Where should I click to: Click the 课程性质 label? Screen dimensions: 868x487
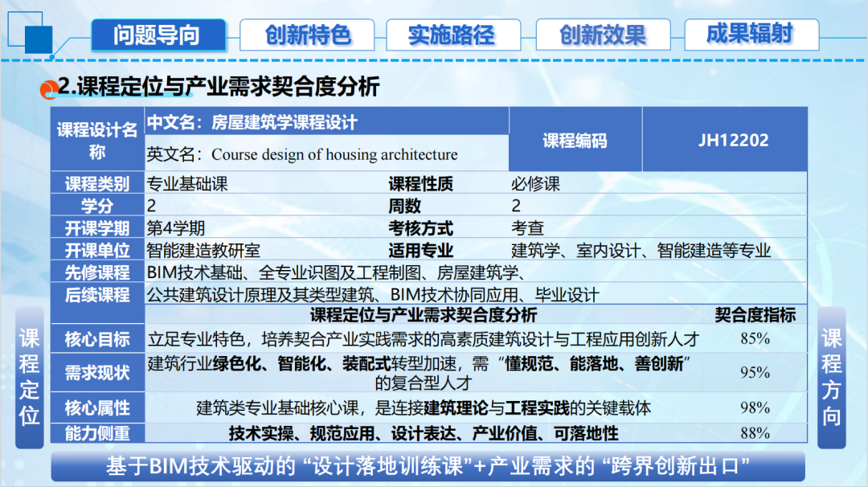420,184
